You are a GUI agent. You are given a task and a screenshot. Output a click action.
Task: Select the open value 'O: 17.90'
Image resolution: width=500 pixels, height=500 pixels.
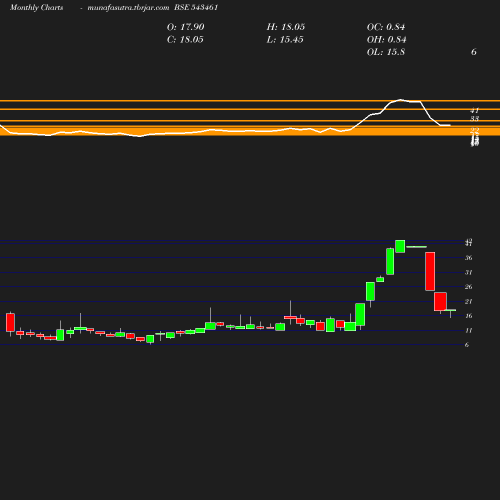pyautogui.click(x=185, y=27)
